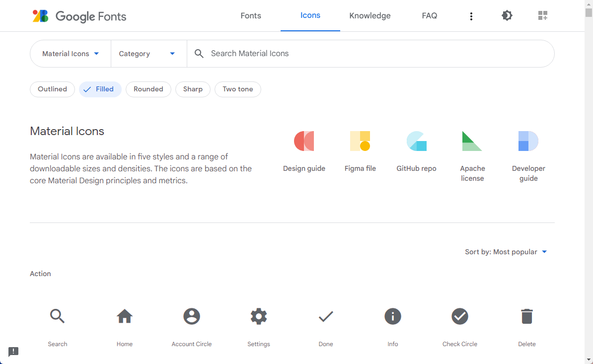This screenshot has width=593, height=364.
Task: Open the three-dot more options menu
Action: click(471, 16)
